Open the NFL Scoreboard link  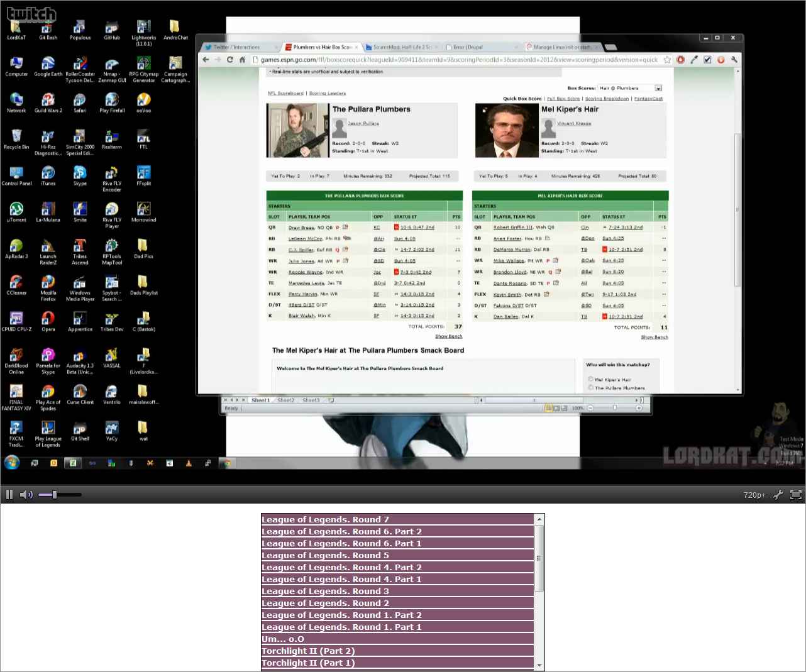click(285, 93)
